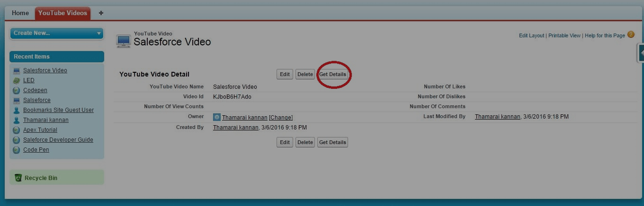This screenshot has width=644, height=206.
Task: Click the bottom Get Details button
Action: (332, 142)
